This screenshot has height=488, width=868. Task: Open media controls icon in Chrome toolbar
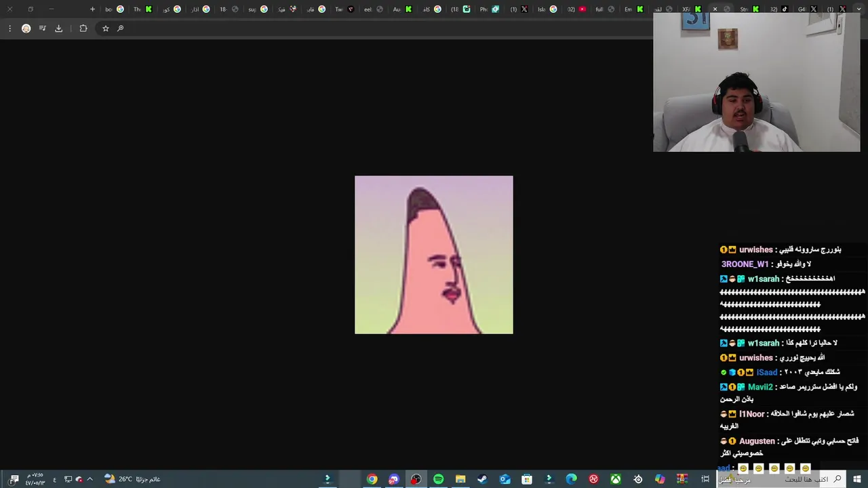click(43, 28)
